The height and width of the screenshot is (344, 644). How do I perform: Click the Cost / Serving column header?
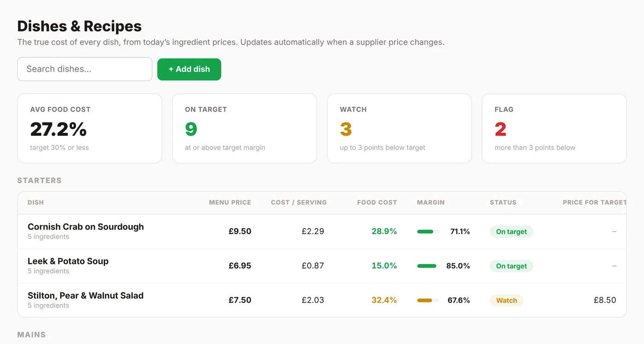tap(299, 202)
